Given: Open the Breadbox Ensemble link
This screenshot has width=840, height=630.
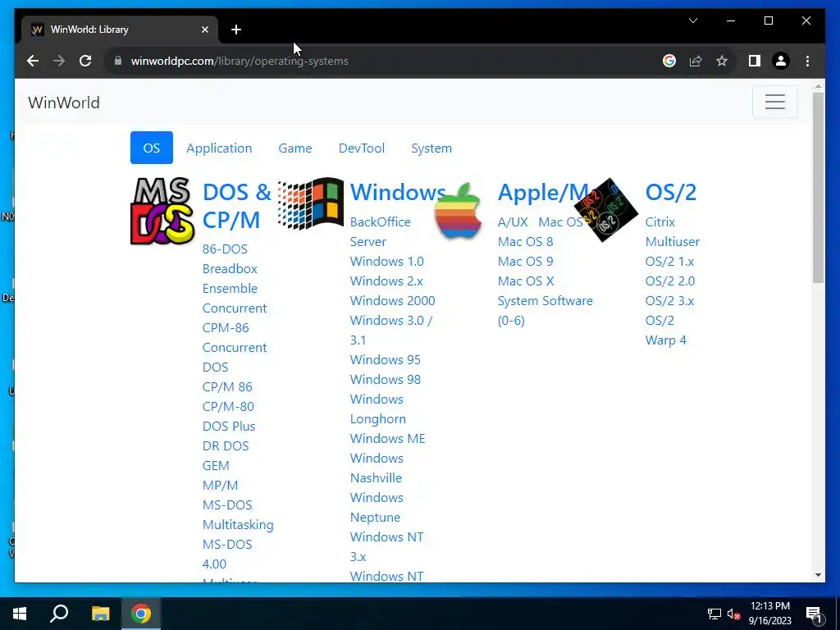Looking at the screenshot, I should pos(230,279).
